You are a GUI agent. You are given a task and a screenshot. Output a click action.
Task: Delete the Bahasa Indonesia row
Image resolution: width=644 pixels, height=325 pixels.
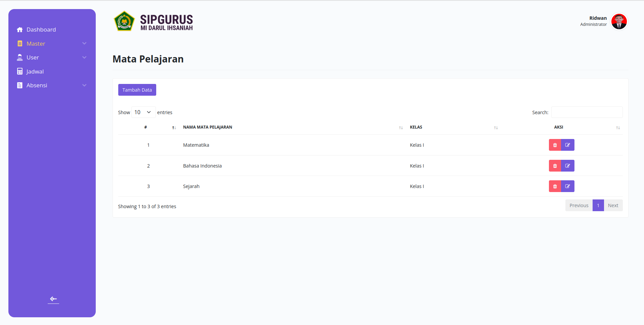point(555,166)
